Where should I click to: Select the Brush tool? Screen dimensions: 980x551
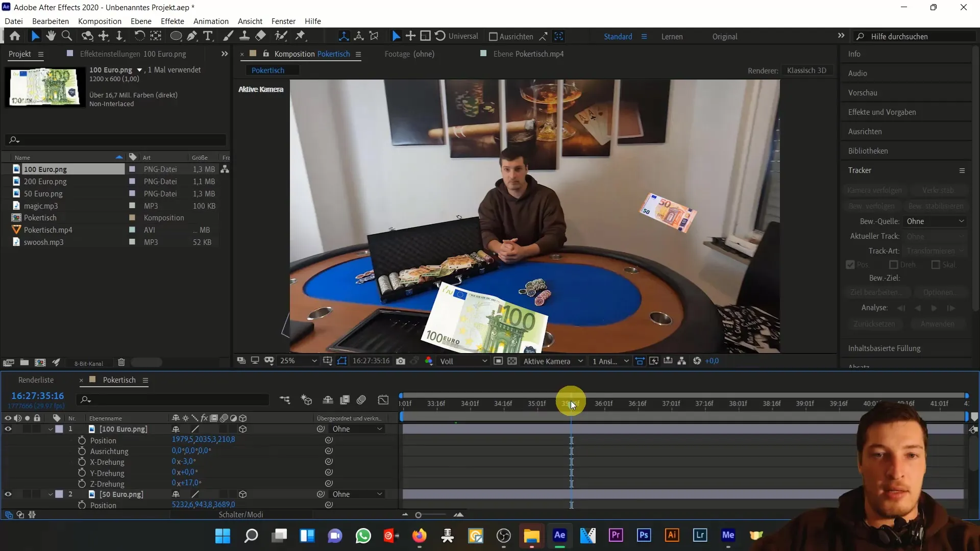click(228, 36)
